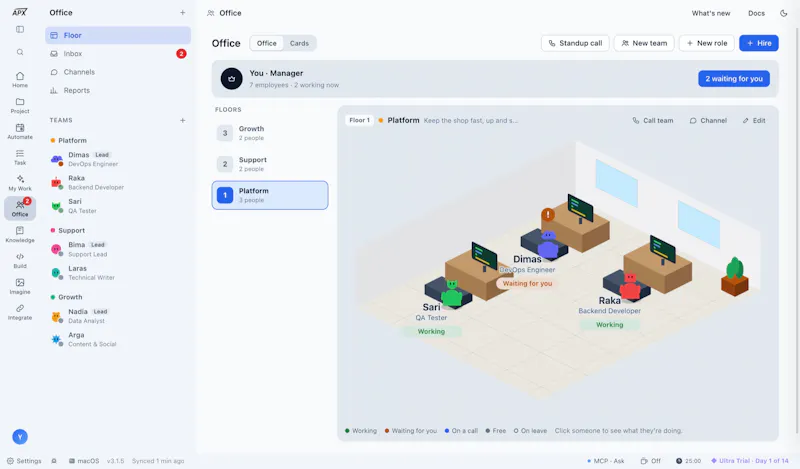This screenshot has width=800, height=469.
Task: Select Sari's green robot on the floor
Action: pos(452,293)
